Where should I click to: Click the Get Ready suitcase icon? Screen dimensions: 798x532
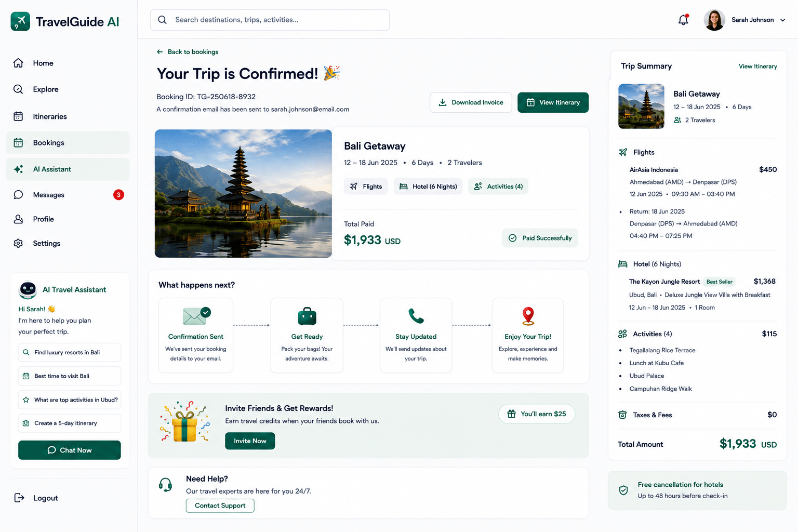click(x=307, y=316)
